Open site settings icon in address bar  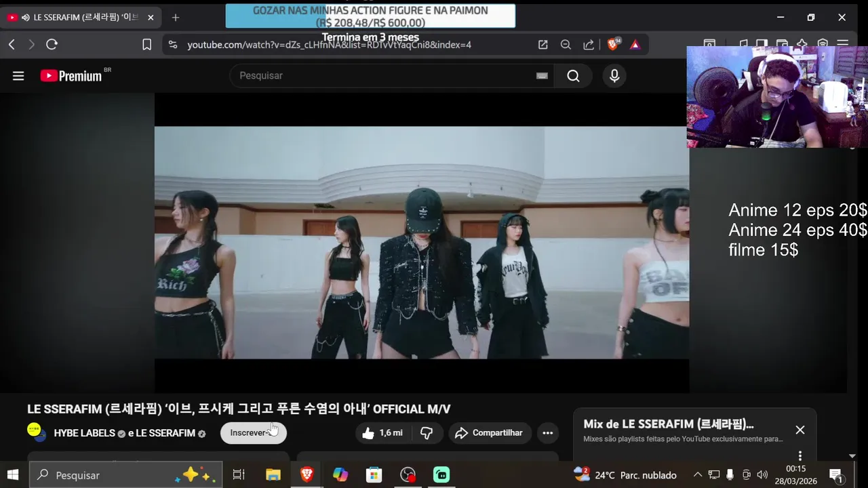coord(173,45)
